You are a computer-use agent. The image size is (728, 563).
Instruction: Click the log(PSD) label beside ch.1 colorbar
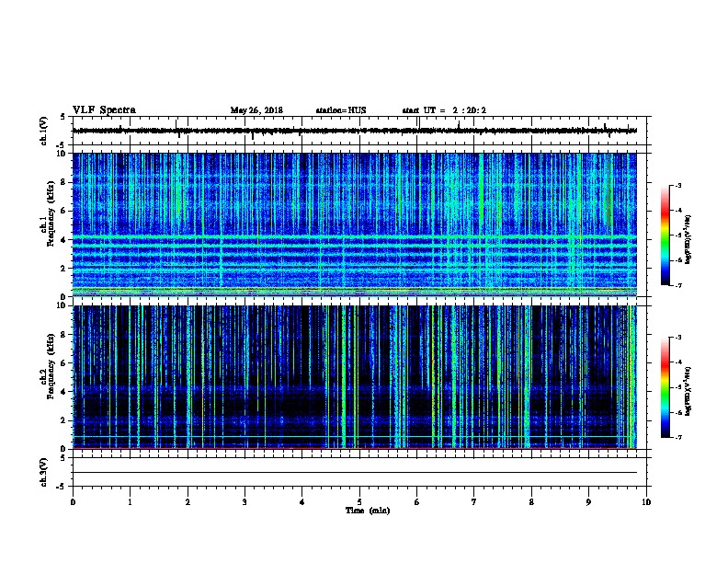coord(688,240)
